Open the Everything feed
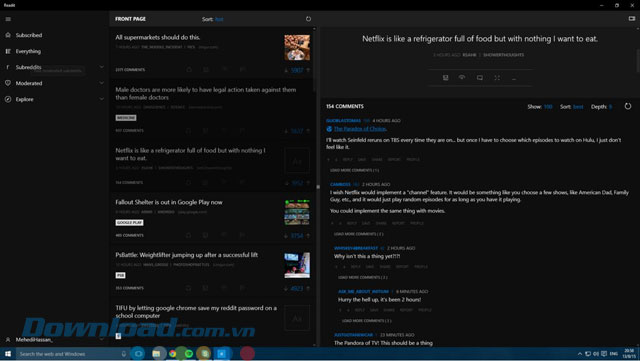This screenshot has width=640, height=361. pyautogui.click(x=28, y=51)
